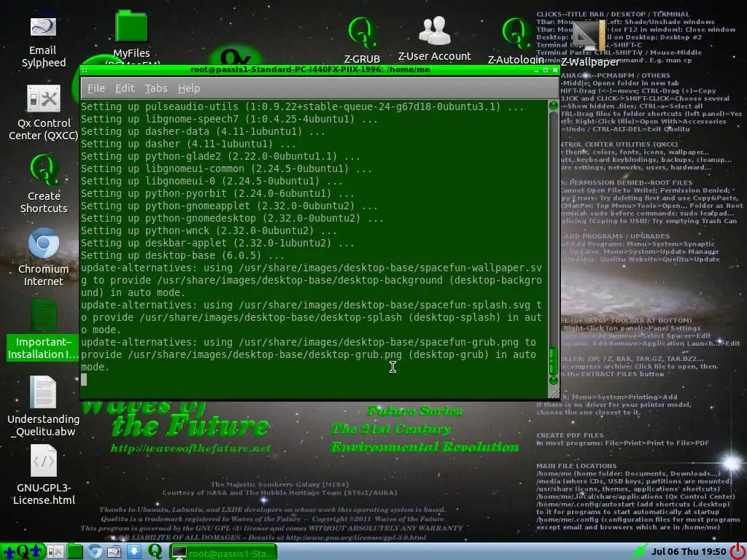Viewport: 747px width, 560px height.
Task: Click the red power button in taskbar
Action: (x=738, y=551)
